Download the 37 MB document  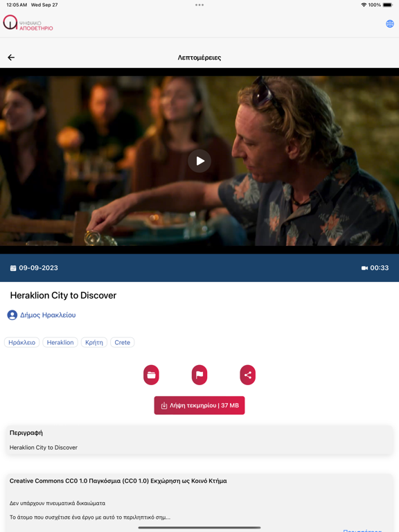(x=199, y=405)
